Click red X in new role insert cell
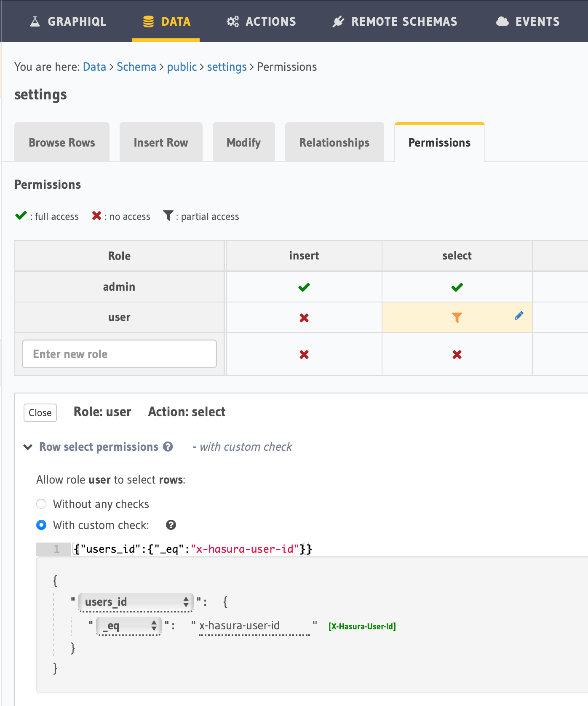The image size is (588, 706). point(304,355)
